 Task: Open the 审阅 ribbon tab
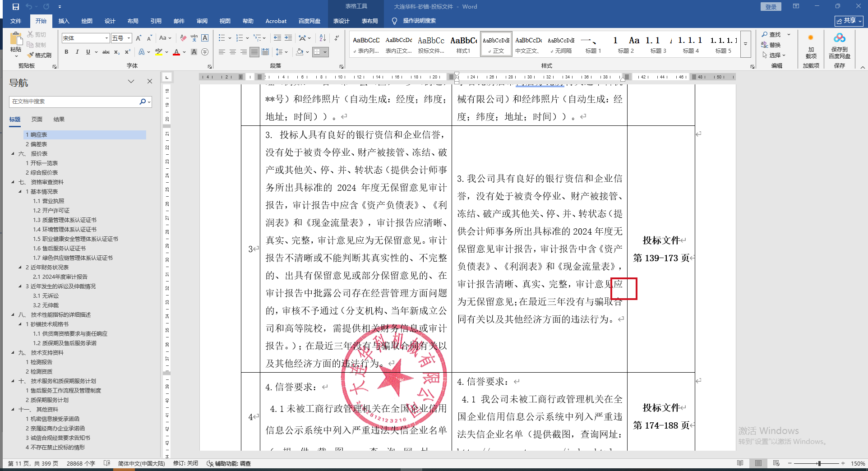(x=202, y=21)
